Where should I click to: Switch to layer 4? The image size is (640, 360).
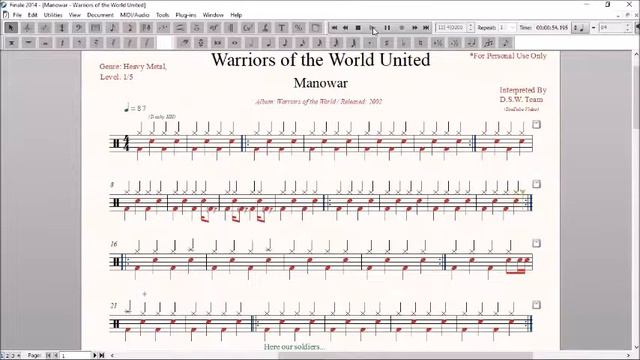coord(18,356)
